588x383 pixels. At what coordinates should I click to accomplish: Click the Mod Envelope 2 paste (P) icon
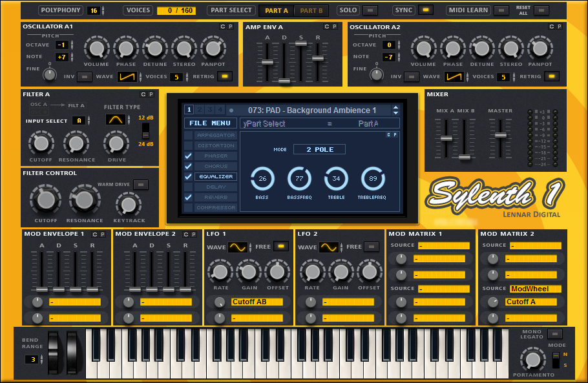[194, 234]
